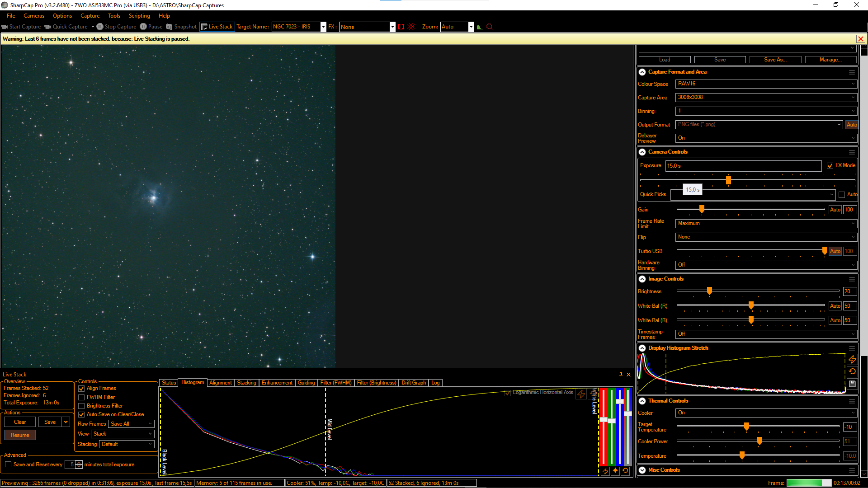
Task: Click the Clear stack button
Action: (x=20, y=422)
